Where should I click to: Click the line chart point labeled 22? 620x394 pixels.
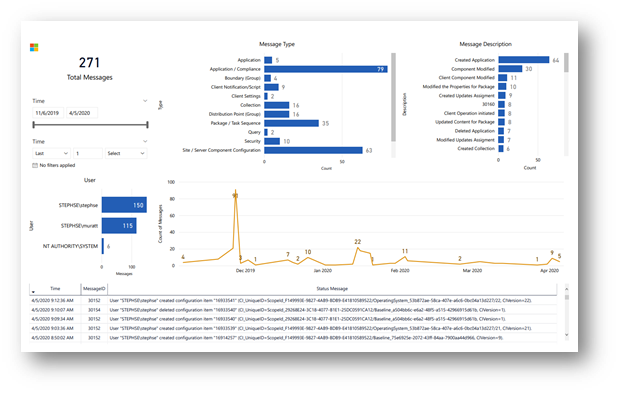coord(358,248)
